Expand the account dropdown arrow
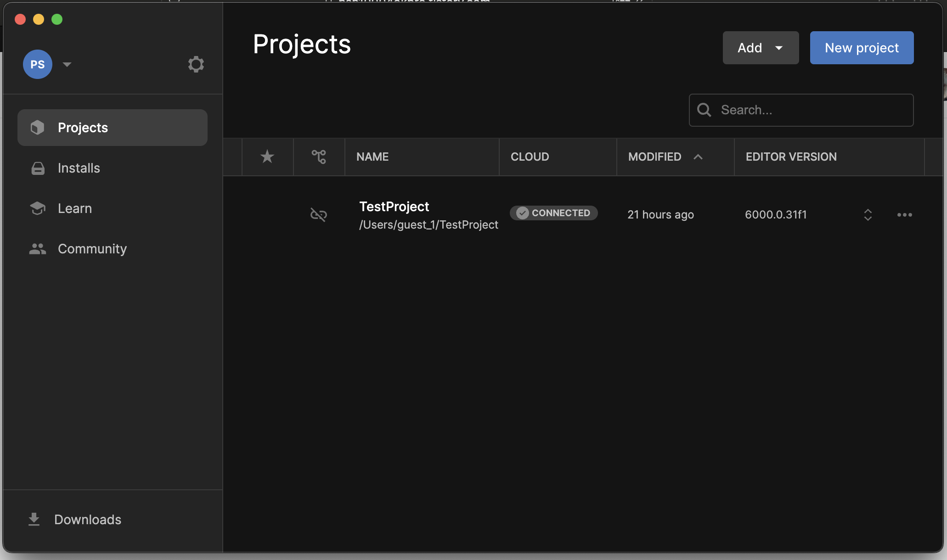Viewport: 947px width, 560px height. (67, 64)
